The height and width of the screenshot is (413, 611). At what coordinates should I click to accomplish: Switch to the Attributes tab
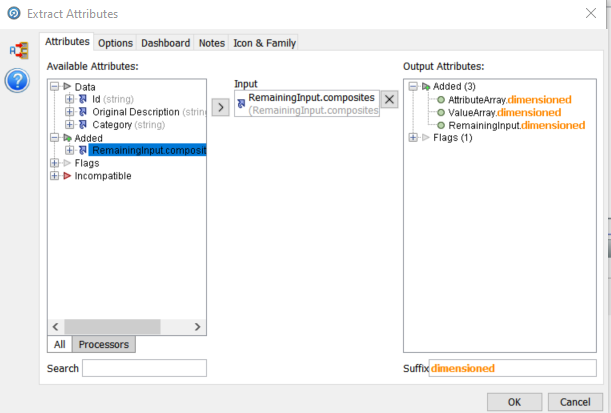pos(67,41)
